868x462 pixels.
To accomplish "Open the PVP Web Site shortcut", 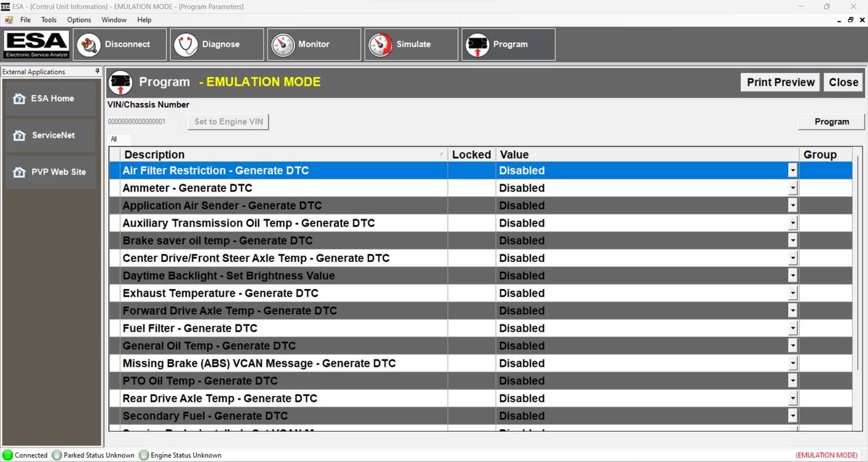I will (x=52, y=172).
